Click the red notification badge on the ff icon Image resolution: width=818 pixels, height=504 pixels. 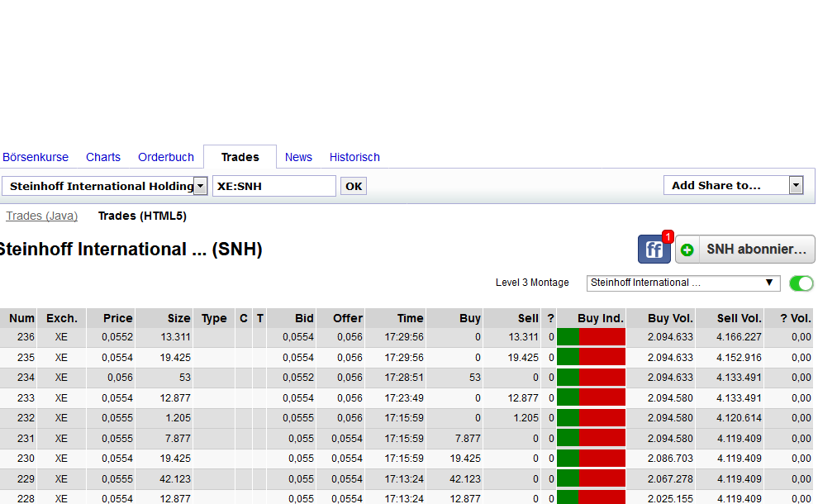pyautogui.click(x=667, y=236)
